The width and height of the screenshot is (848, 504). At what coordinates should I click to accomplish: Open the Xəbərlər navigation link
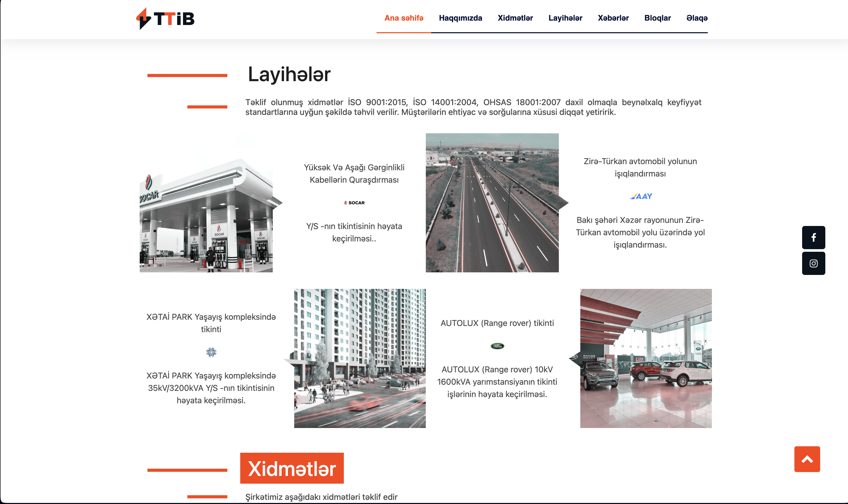[x=613, y=18]
